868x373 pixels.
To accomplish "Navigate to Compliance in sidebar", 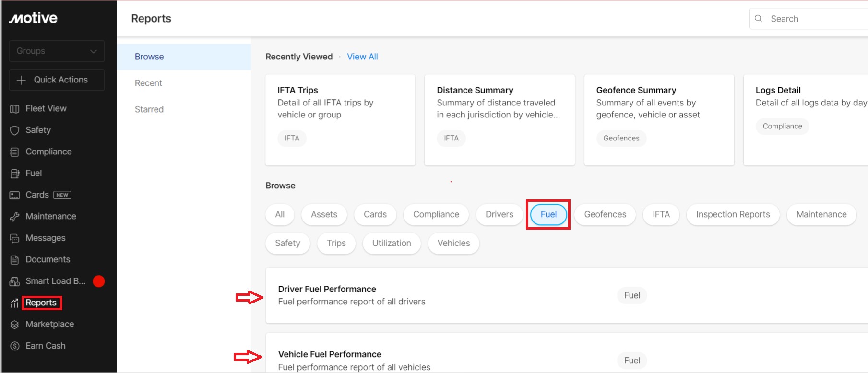I will click(x=48, y=152).
